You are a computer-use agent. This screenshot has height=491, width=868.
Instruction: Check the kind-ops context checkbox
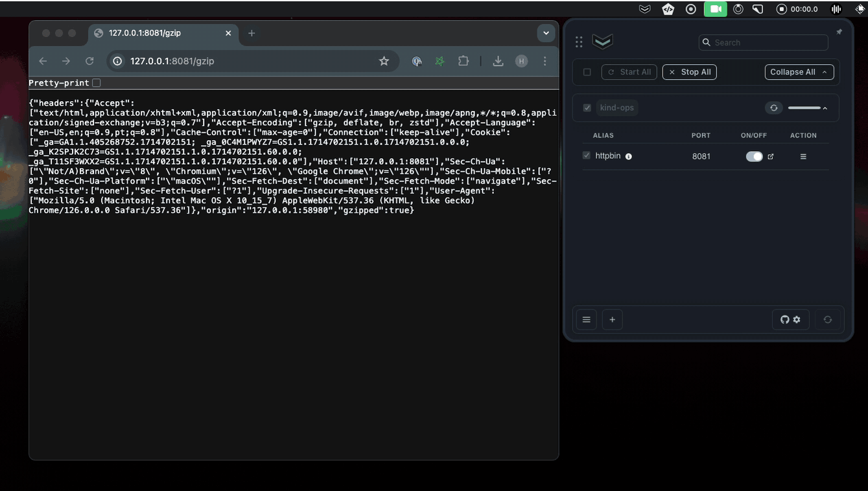point(587,108)
